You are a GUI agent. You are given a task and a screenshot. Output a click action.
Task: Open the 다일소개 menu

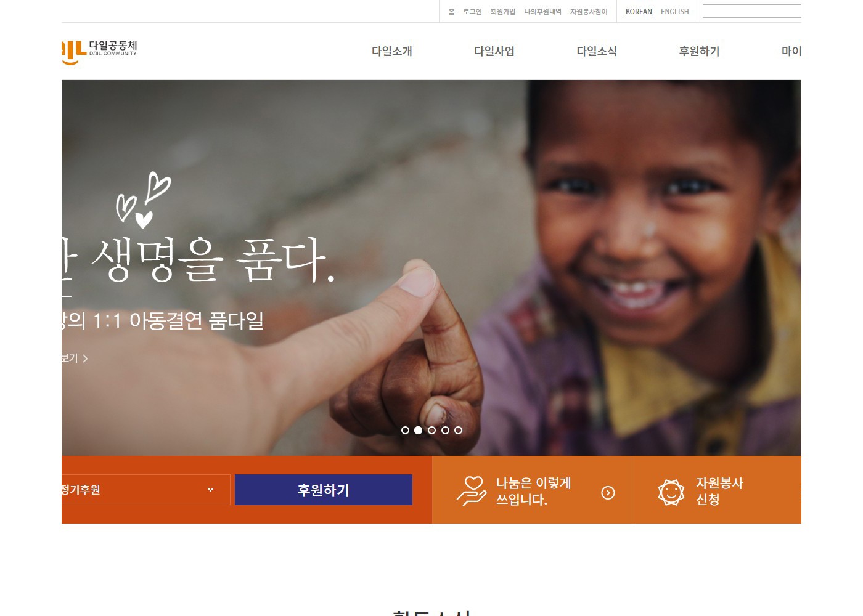click(x=391, y=51)
